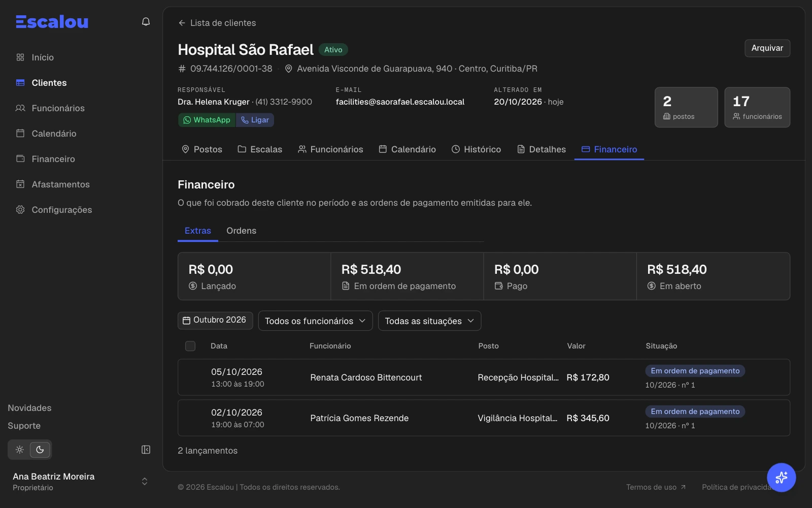812x508 pixels.
Task: Click the CNPJ hash icon
Action: [x=182, y=69]
